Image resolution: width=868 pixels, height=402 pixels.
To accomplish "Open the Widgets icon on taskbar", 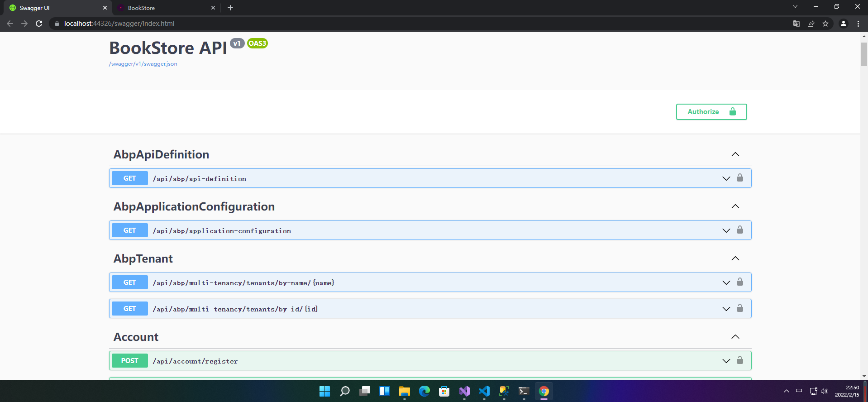I will (x=385, y=391).
